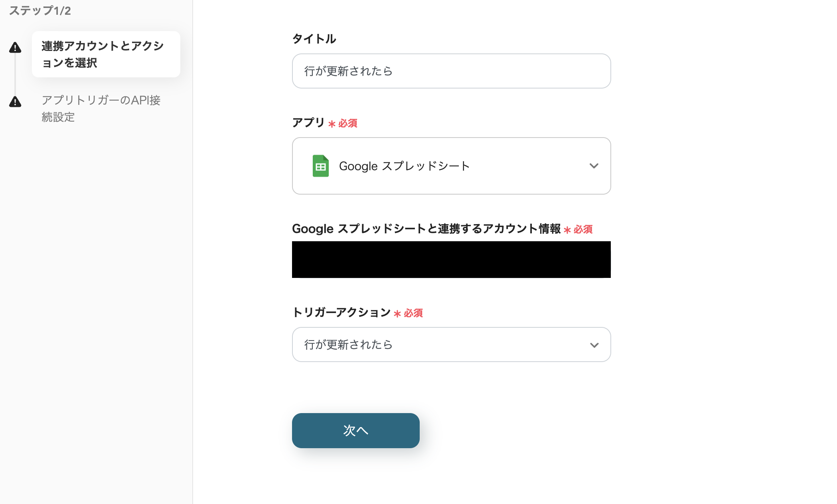Click the warning icon beside ステップ1 item
Screen dimensions: 837x504
(x=15, y=48)
